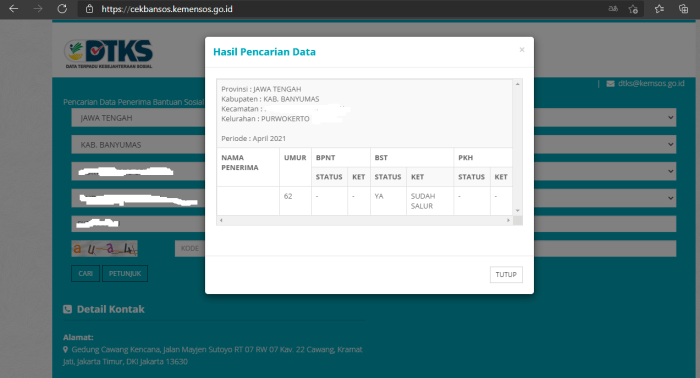This screenshot has height=378, width=700.
Task: Click the browser forward arrow
Action: coord(38,9)
